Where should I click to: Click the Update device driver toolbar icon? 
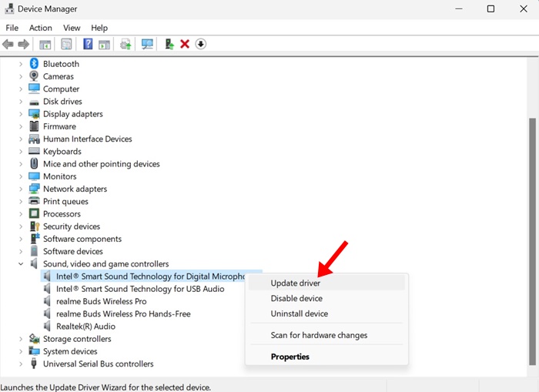pos(126,45)
